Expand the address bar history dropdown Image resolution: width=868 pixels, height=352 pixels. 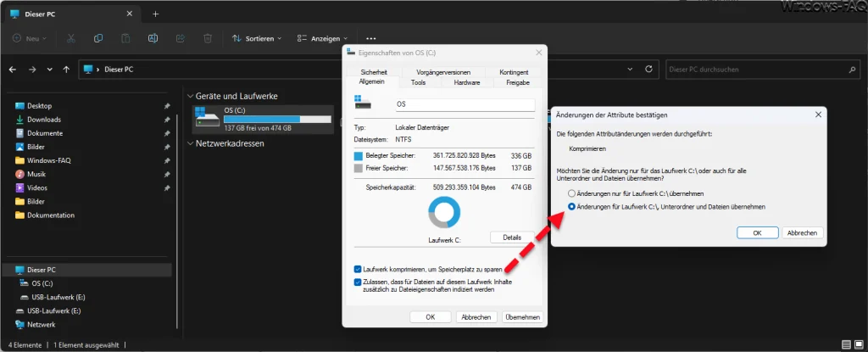[630, 70]
